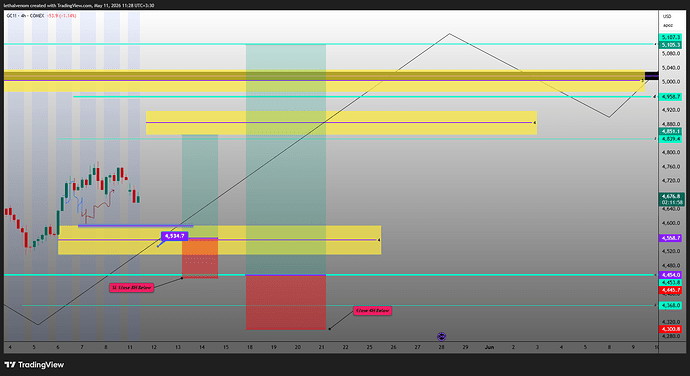Click the TradingView logo in the footer
This screenshot has height=376, width=690.
click(34, 365)
